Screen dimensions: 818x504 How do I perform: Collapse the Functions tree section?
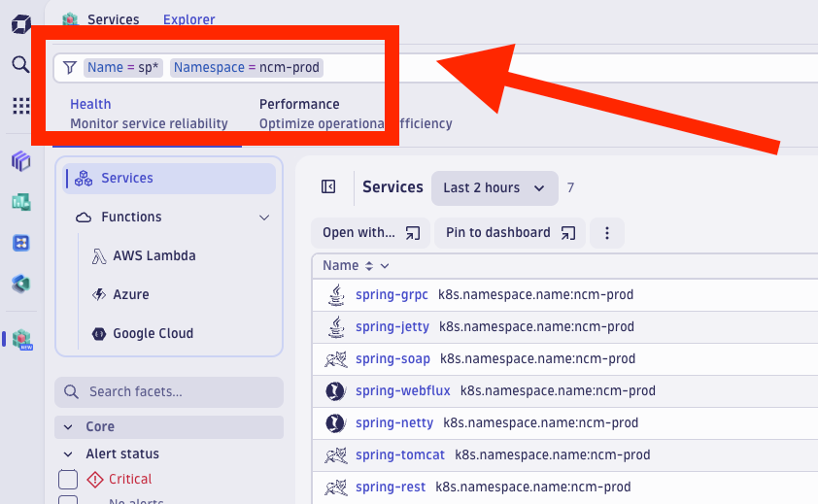(264, 218)
